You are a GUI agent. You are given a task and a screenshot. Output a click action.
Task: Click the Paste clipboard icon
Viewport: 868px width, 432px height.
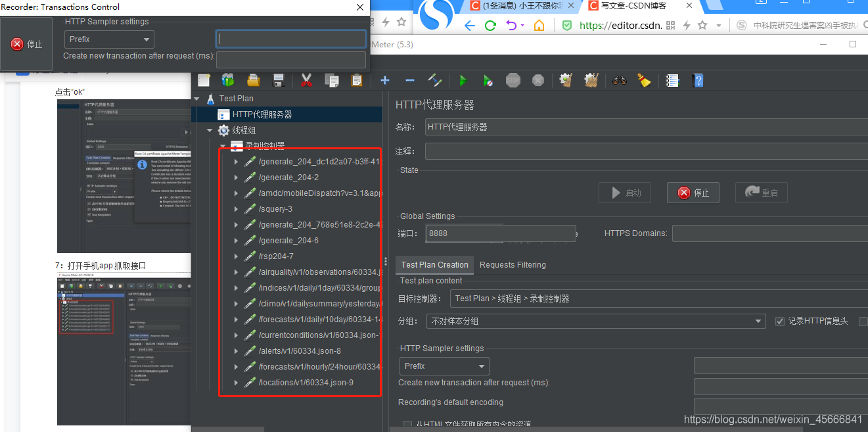point(356,80)
